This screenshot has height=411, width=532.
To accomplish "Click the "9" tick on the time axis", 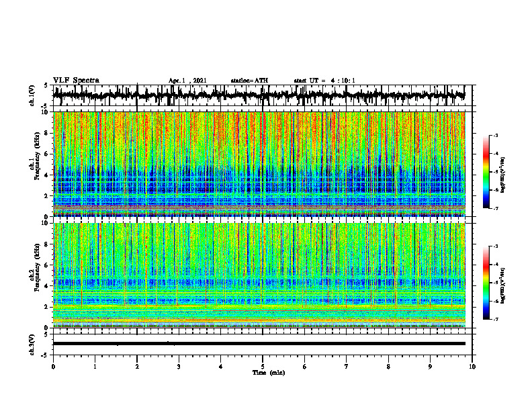I will tap(430, 367).
